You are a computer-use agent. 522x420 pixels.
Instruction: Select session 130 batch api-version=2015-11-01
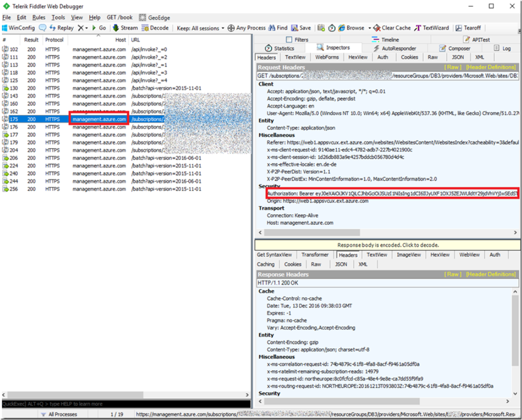[x=126, y=88]
